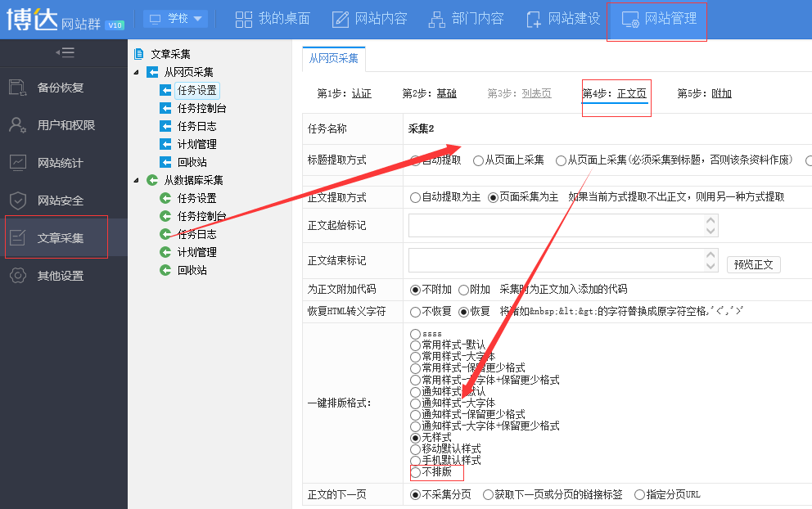The width and height of the screenshot is (812, 509).
Task: Click the 我的桌面 grid icon
Action: pyautogui.click(x=243, y=19)
